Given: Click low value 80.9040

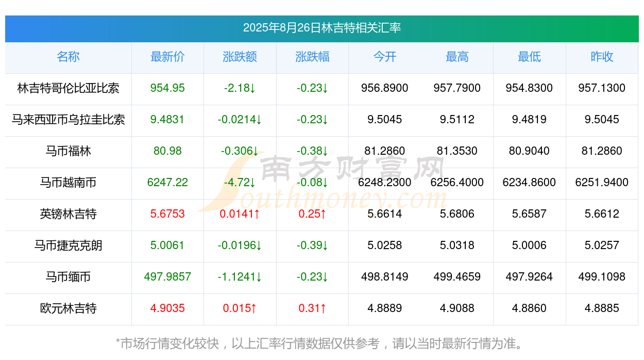Looking at the screenshot, I should tap(529, 151).
